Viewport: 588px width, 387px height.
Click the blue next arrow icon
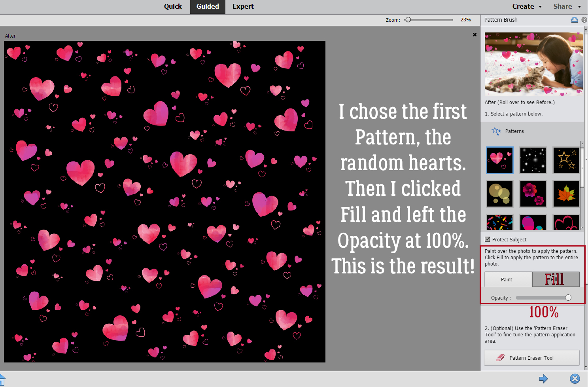[x=544, y=379]
